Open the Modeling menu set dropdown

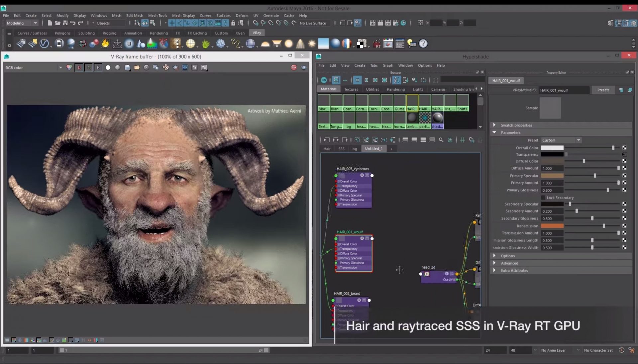click(22, 23)
